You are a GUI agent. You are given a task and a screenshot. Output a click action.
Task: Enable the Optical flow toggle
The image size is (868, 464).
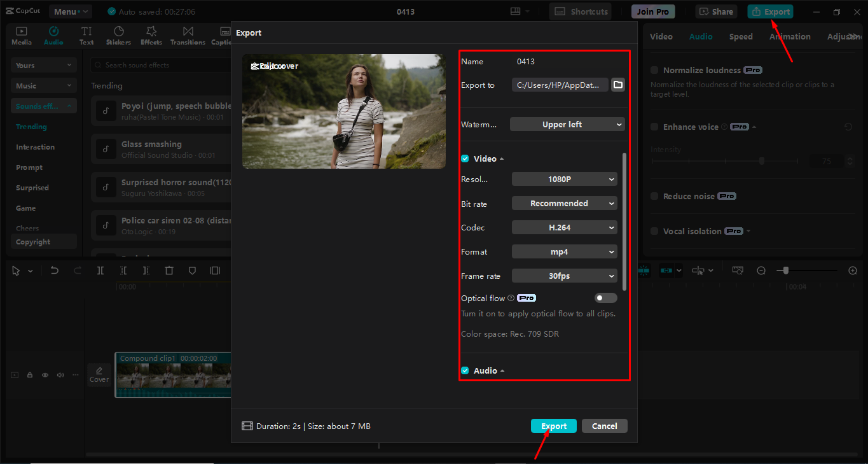pos(605,297)
